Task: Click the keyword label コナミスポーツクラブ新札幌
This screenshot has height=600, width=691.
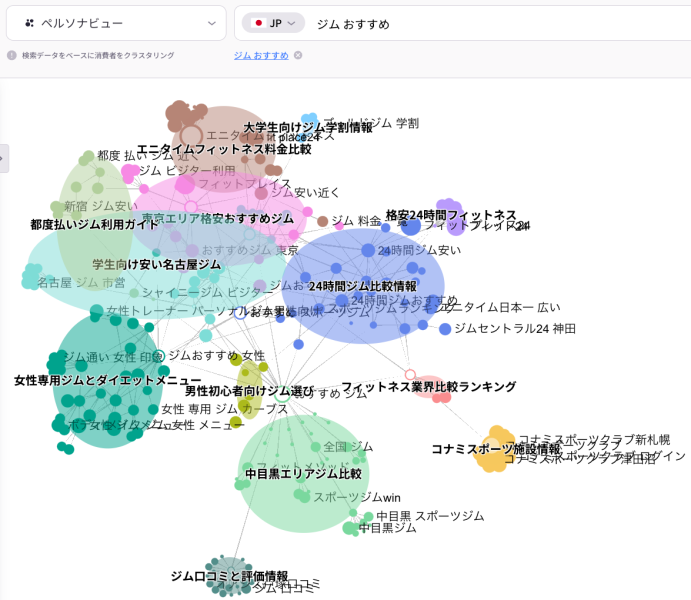Action: point(594,440)
